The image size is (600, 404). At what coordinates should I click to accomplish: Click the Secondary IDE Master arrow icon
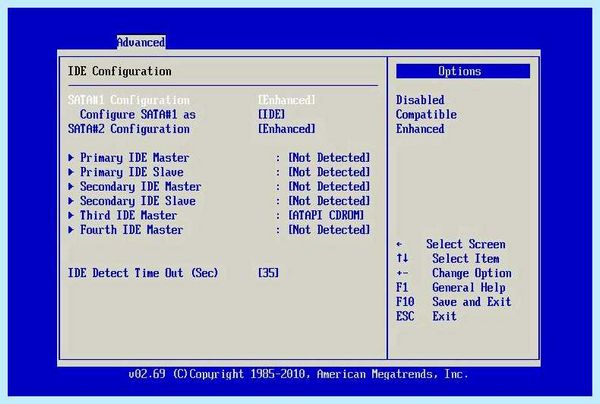(x=71, y=186)
